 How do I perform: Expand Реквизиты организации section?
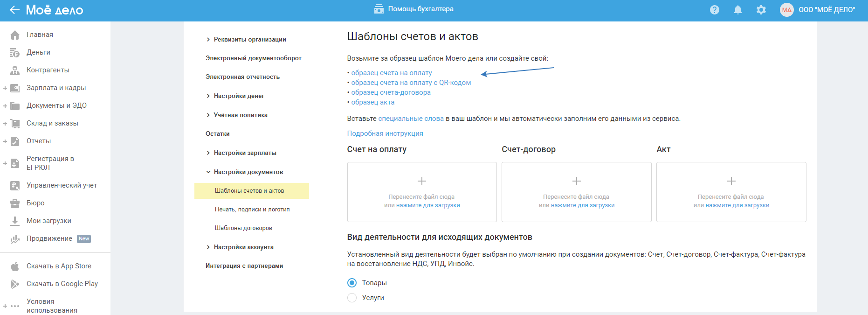point(208,40)
